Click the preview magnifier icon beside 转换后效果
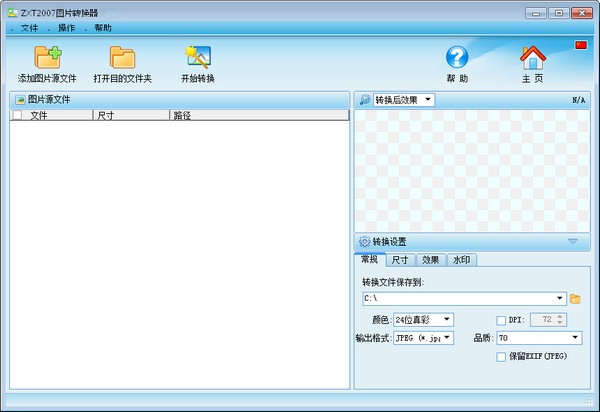The height and width of the screenshot is (412, 600). [364, 100]
